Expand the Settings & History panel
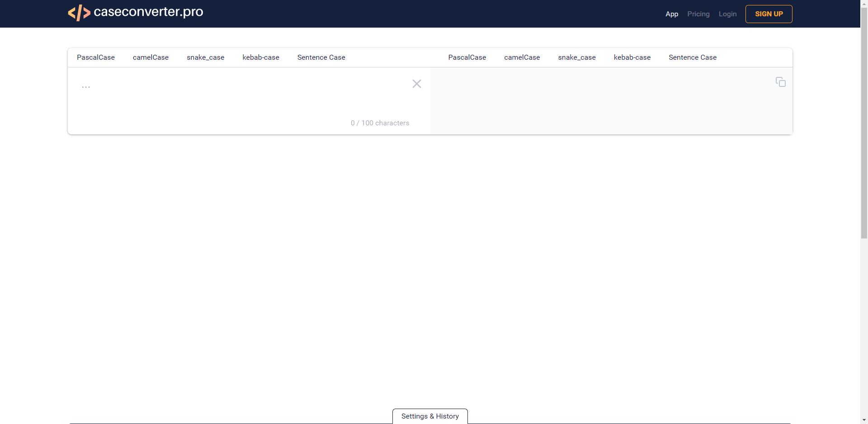This screenshot has height=424, width=868. point(430,416)
